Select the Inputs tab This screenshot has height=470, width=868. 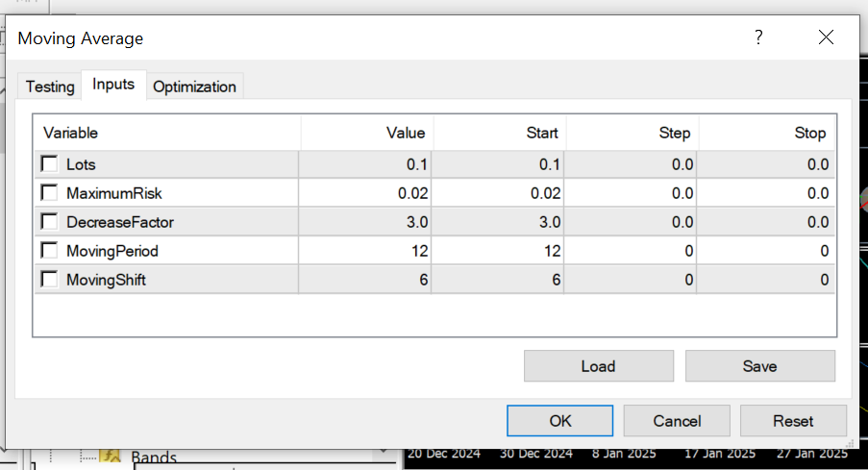click(x=113, y=85)
